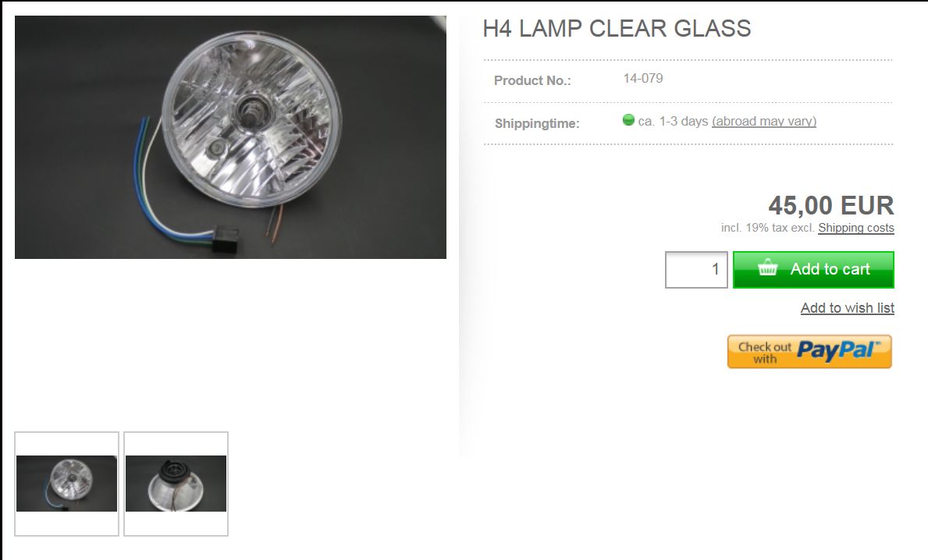Click the green shipping availability dot
Image resolution: width=928 pixels, height=560 pixels.
tap(628, 120)
